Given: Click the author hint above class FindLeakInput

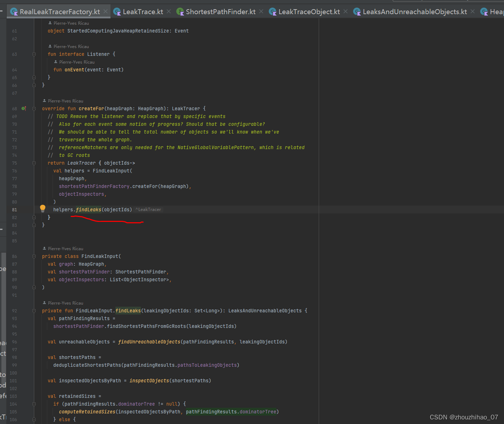Looking at the screenshot, I should (x=63, y=248).
